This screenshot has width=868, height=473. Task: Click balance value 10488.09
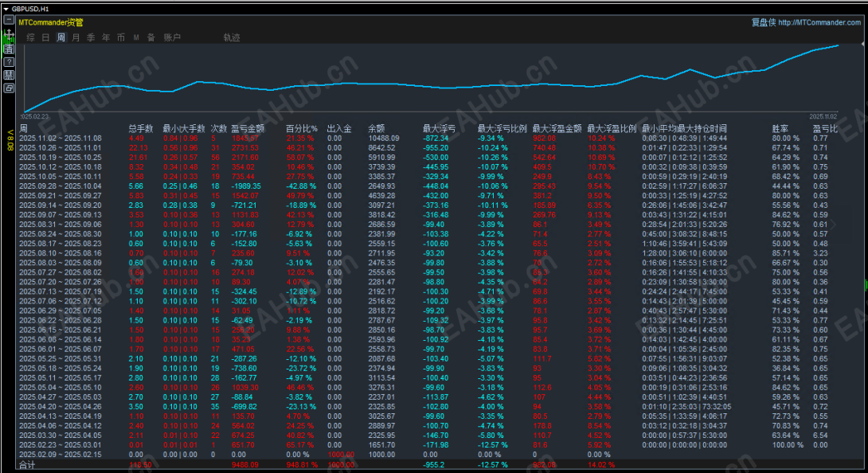pyautogui.click(x=384, y=139)
